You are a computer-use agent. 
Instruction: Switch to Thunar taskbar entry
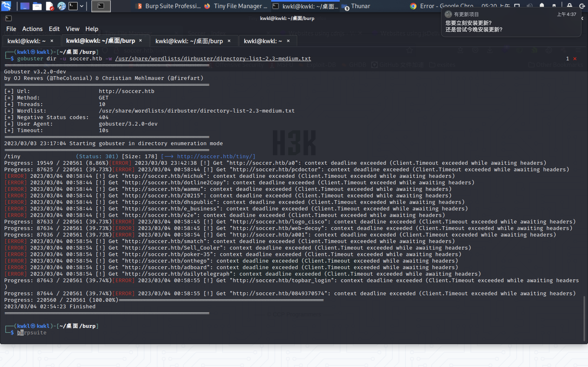pos(357,6)
